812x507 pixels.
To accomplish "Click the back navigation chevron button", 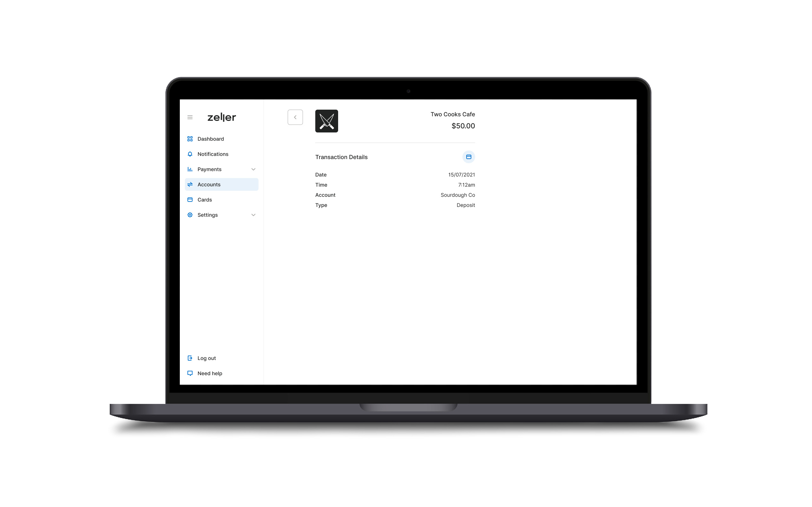I will (295, 117).
